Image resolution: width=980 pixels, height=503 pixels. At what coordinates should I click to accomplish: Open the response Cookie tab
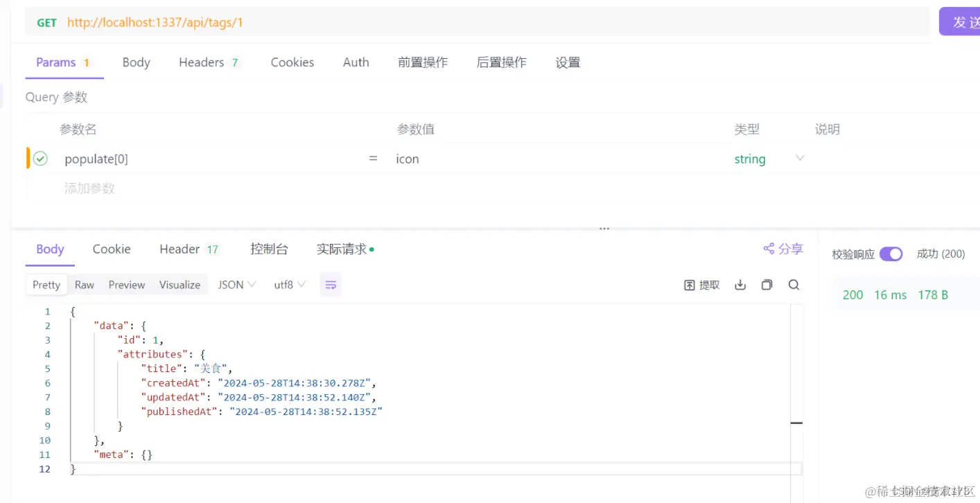click(112, 249)
